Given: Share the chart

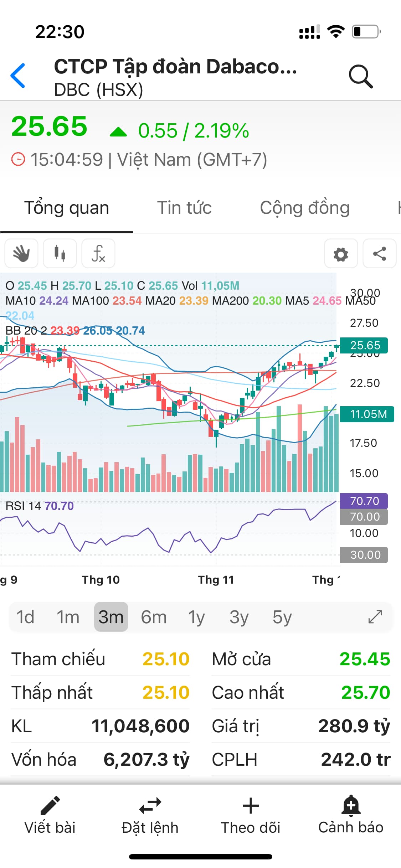Looking at the screenshot, I should [379, 254].
